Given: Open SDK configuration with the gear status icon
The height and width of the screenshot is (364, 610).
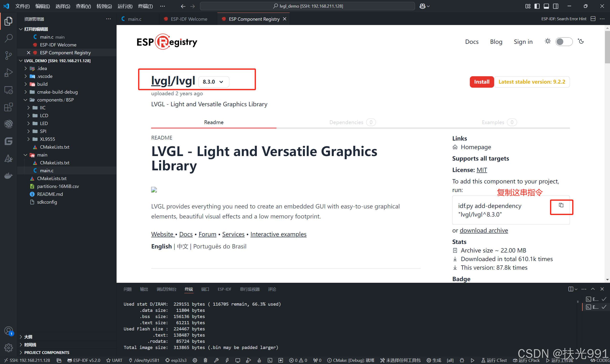Looking at the screenshot, I should click(195, 360).
